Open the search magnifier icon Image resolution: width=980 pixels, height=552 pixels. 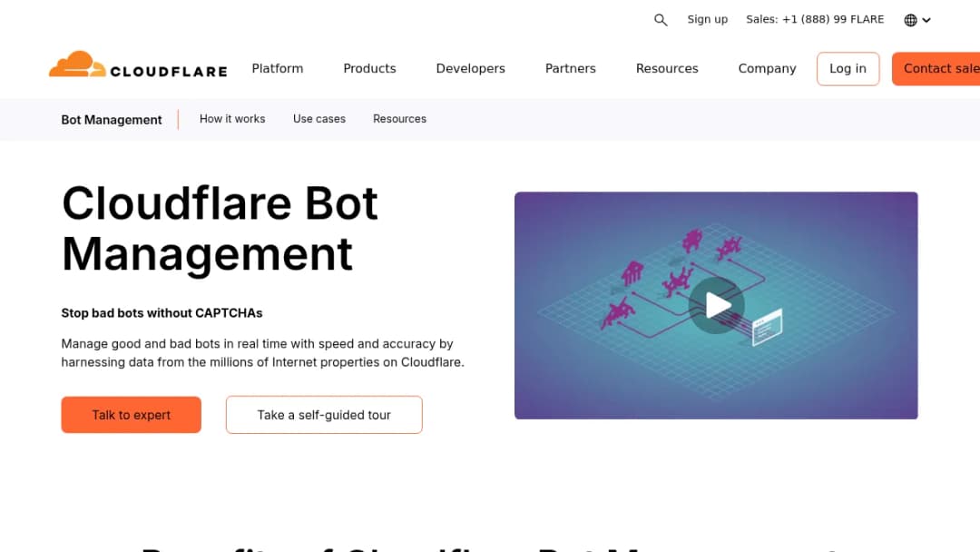[x=661, y=20]
